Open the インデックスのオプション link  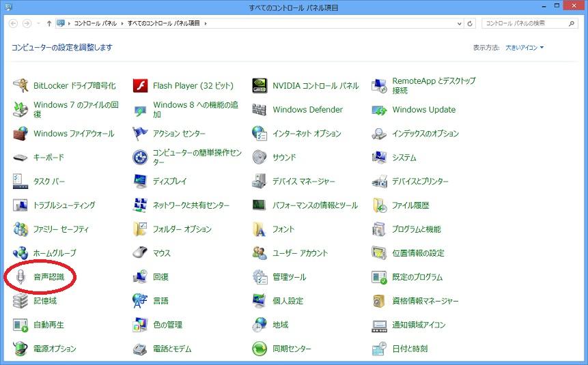[x=425, y=134]
